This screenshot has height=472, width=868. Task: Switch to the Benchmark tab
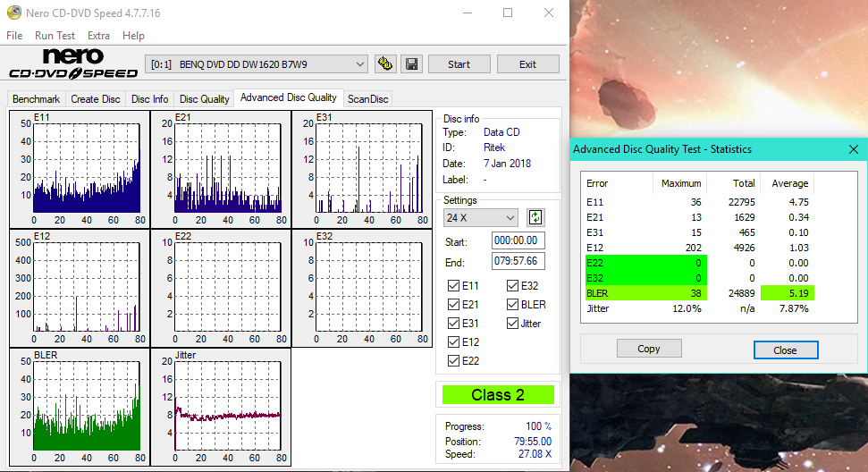click(36, 99)
